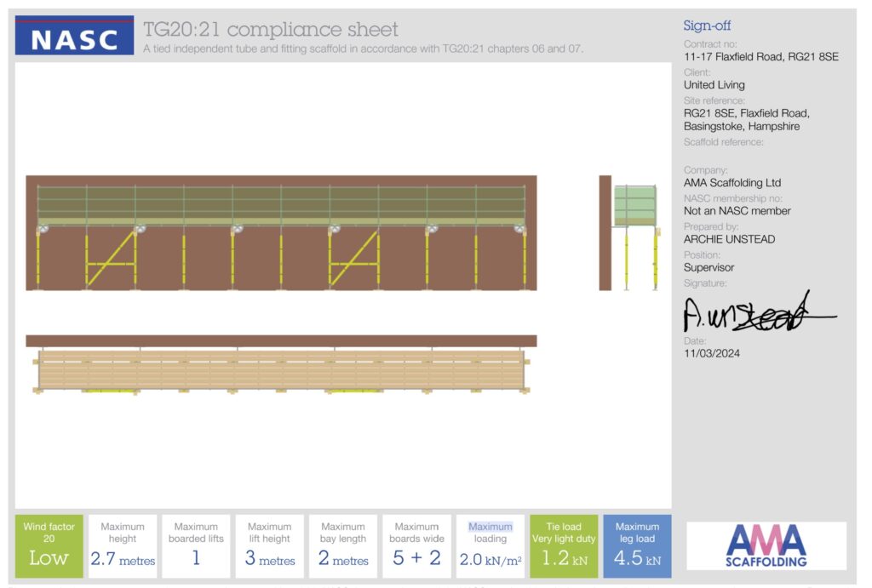Viewport: 872px width, 588px height.
Task: Select the date "11/03/2024"
Action: click(712, 353)
